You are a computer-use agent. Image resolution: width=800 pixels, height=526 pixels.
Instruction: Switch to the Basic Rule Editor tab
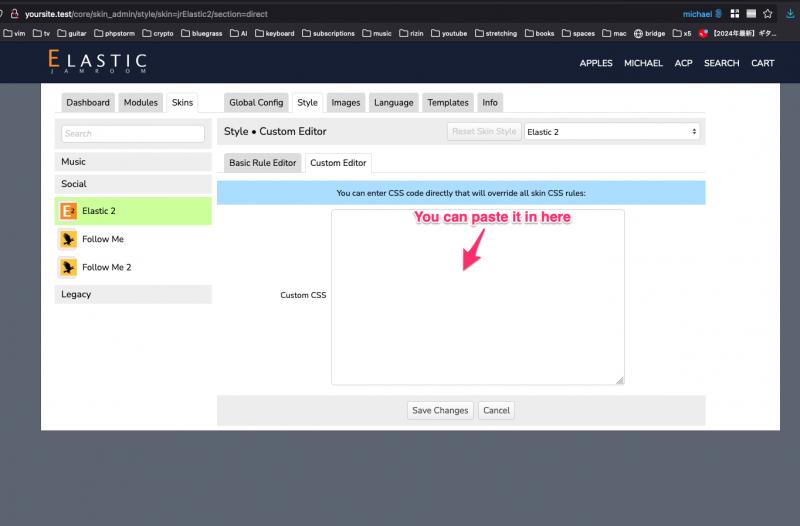coord(262,163)
